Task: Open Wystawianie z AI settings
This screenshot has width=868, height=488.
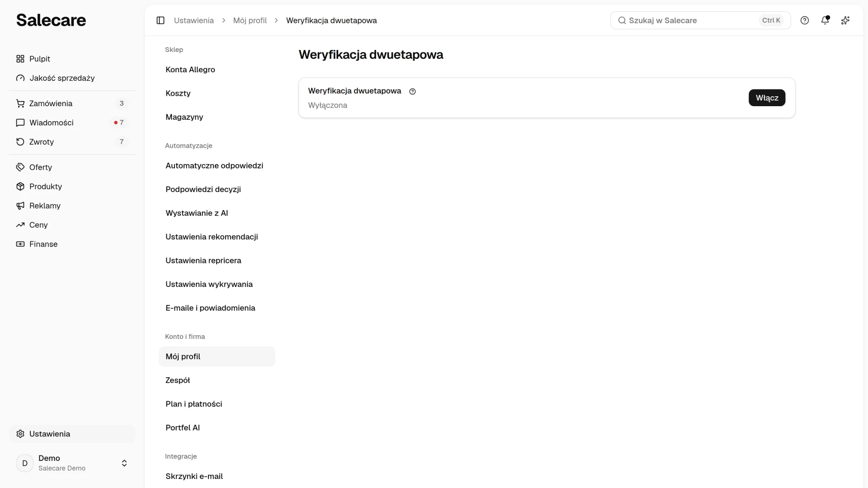Action: click(x=217, y=213)
